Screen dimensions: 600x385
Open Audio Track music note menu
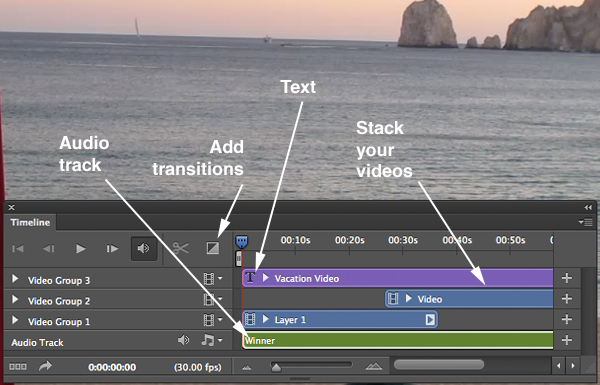pos(212,340)
